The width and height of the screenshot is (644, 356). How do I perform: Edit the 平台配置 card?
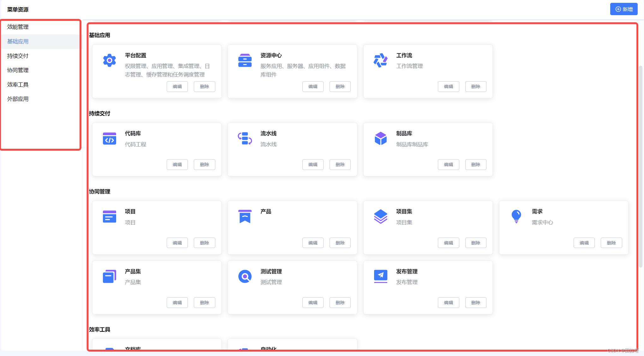pyautogui.click(x=177, y=87)
